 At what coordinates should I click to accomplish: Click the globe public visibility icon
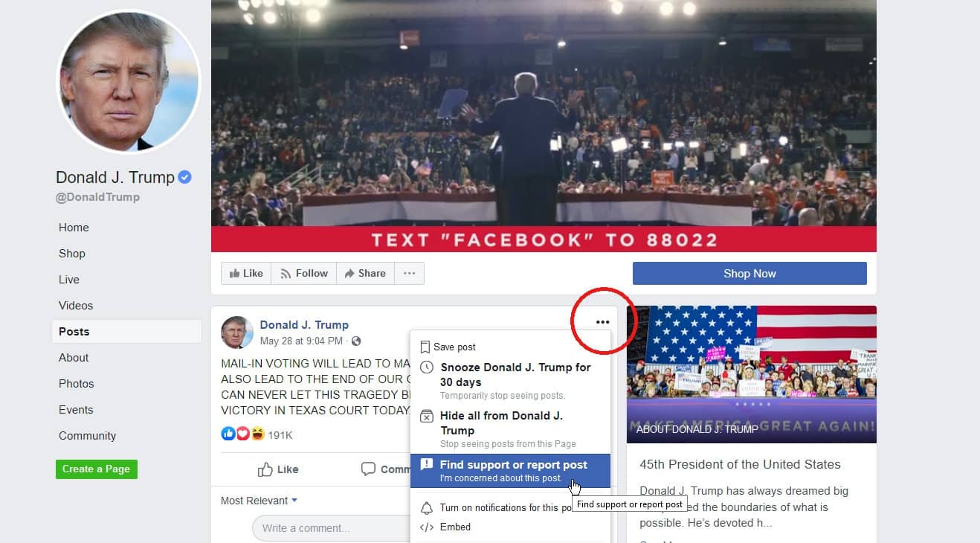356,341
